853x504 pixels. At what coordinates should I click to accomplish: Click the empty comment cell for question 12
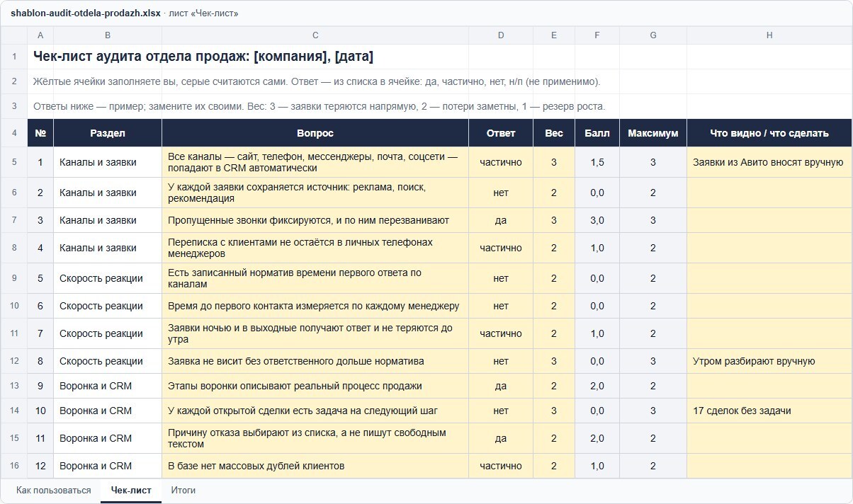[769, 466]
